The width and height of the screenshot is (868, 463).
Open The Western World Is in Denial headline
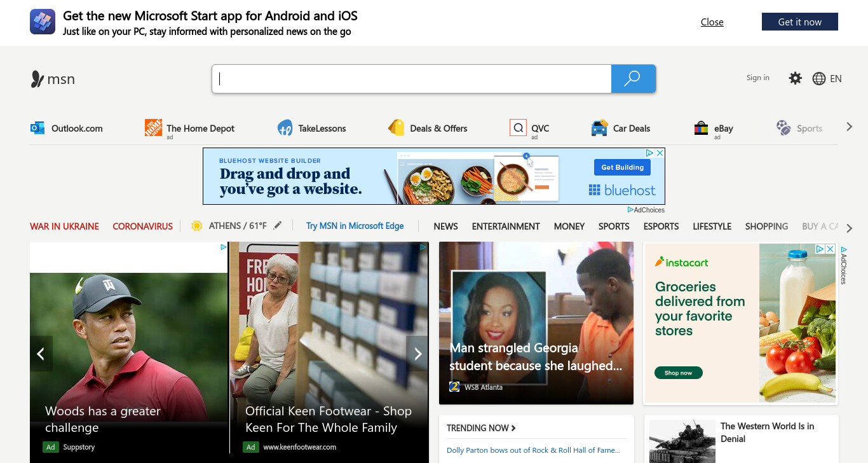767,432
